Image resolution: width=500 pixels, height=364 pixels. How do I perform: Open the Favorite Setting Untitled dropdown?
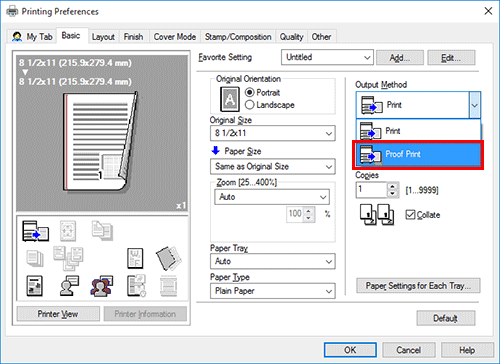pyautogui.click(x=327, y=57)
